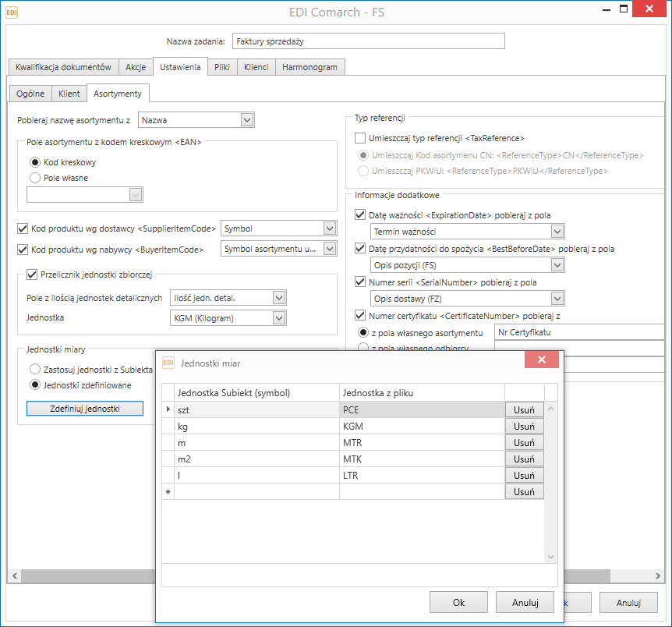
Task: Click Jednostka Subiekt (symbol) column header
Action: [256, 393]
